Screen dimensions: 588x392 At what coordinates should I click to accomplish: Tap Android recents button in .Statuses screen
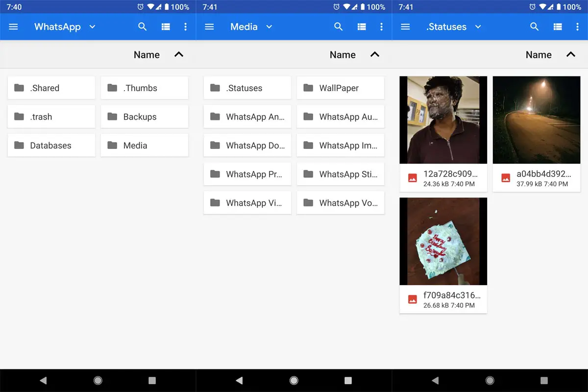pos(544,380)
